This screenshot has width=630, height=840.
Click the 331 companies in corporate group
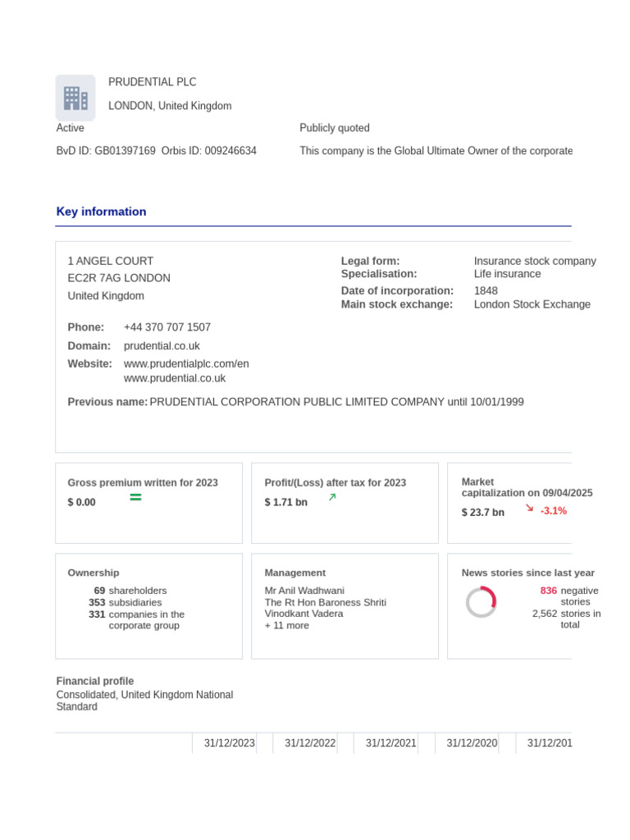(137, 620)
